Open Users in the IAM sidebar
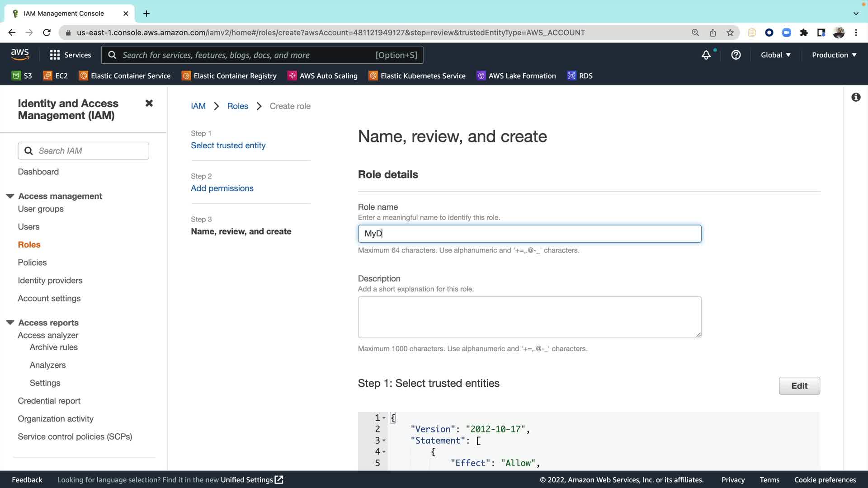The width and height of the screenshot is (868, 488). 28,227
